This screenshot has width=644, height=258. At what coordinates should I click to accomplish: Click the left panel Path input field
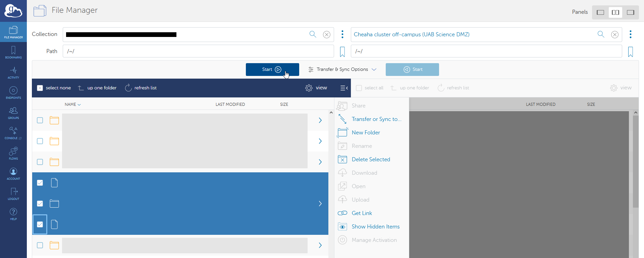pos(198,51)
